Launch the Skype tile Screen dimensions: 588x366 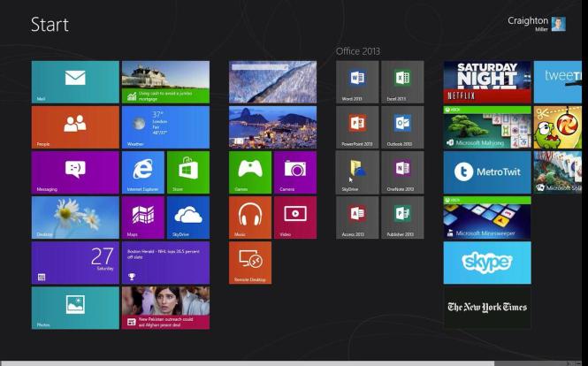pos(487,263)
